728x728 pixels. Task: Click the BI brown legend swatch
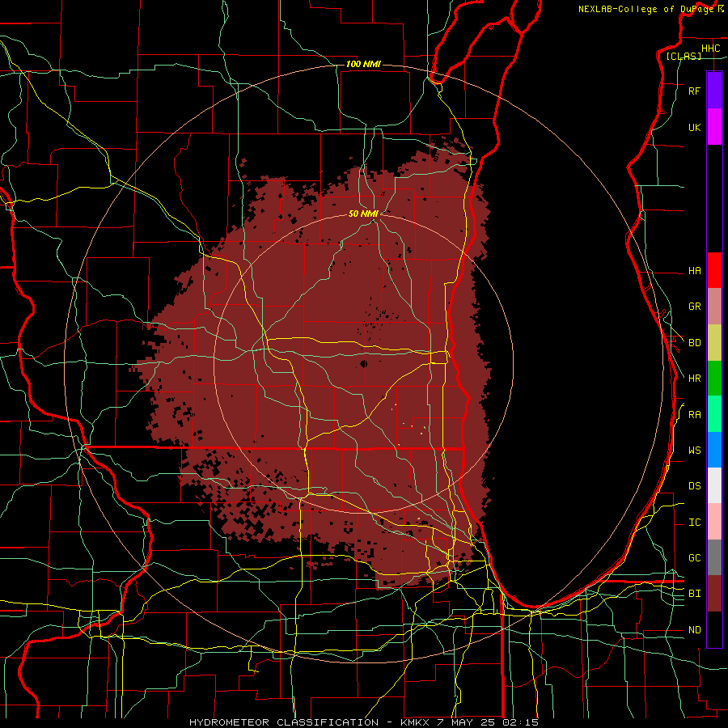point(714,594)
